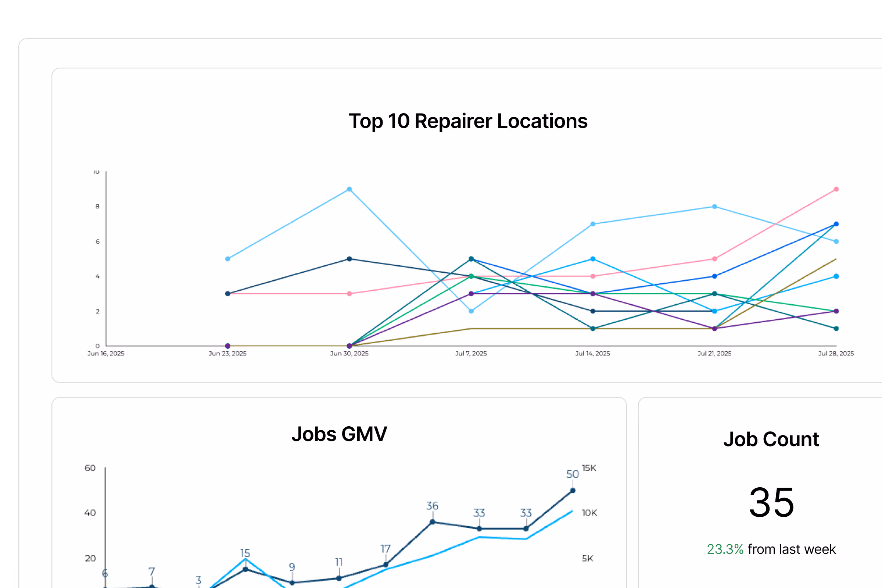Screen dimensions: 882x588
Task: Select the lowest teal point at Jul 28
Action: [x=836, y=329]
